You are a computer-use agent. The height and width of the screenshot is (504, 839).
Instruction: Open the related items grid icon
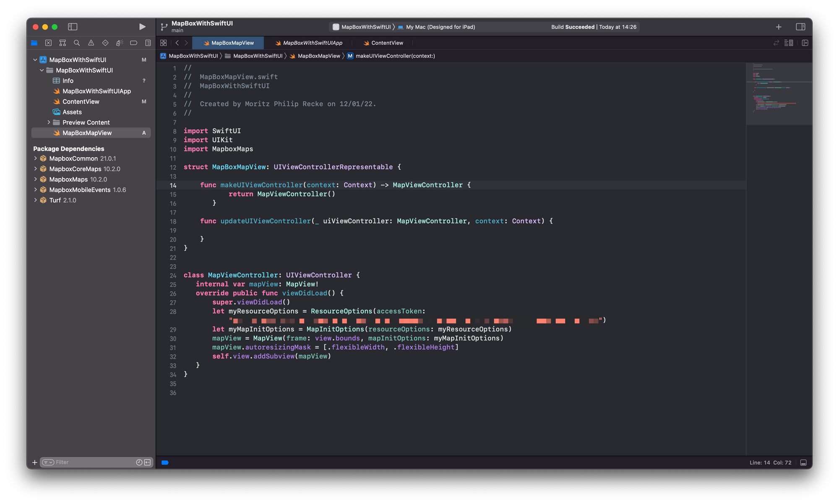point(164,43)
